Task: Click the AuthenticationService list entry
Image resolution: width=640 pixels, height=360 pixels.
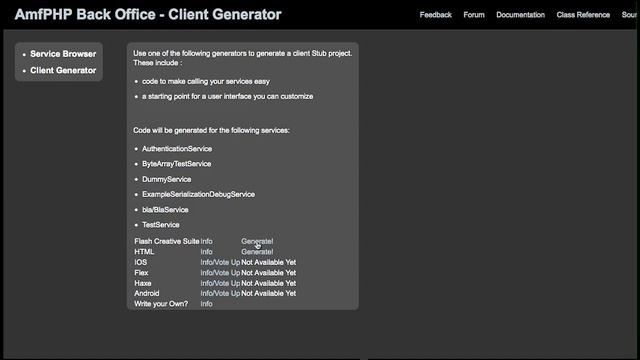Action: pyautogui.click(x=177, y=149)
